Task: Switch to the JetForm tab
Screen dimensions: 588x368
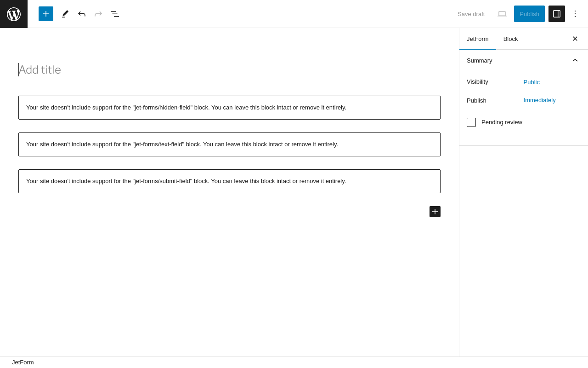Action: click(x=478, y=39)
